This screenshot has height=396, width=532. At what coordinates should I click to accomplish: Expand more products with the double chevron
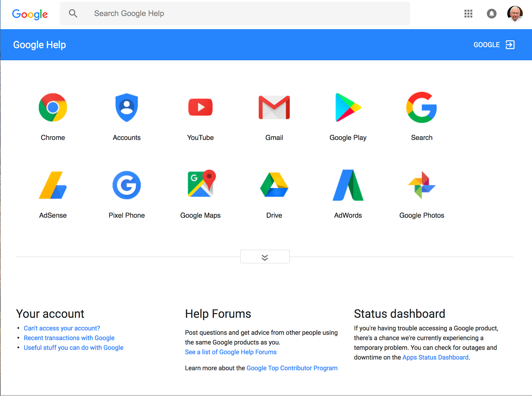[x=265, y=257]
